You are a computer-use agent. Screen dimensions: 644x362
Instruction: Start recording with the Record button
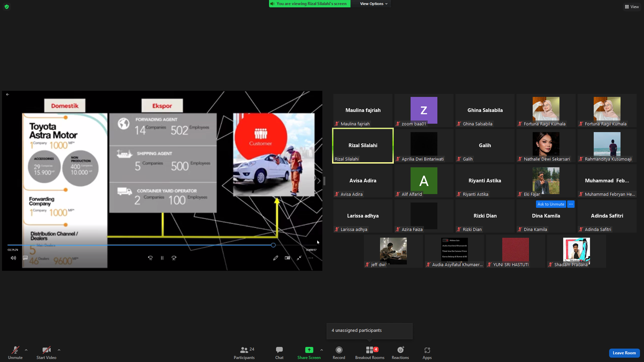coord(339,353)
